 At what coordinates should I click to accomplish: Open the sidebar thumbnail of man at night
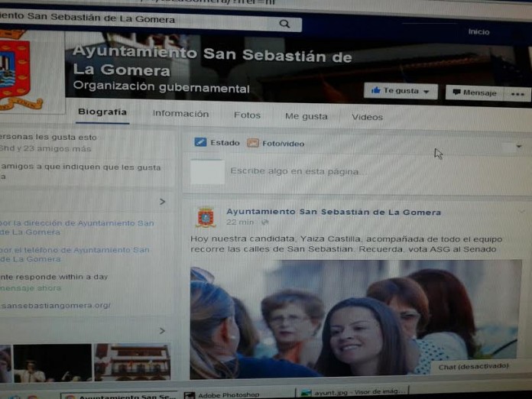[x=52, y=363]
